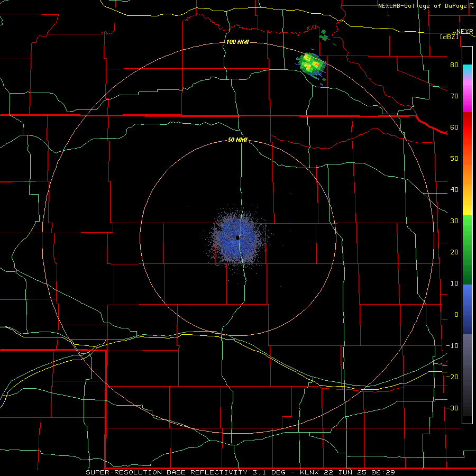Click the 10 value on the dBZ scale
Screen dimensions: 476x476
pos(454,283)
